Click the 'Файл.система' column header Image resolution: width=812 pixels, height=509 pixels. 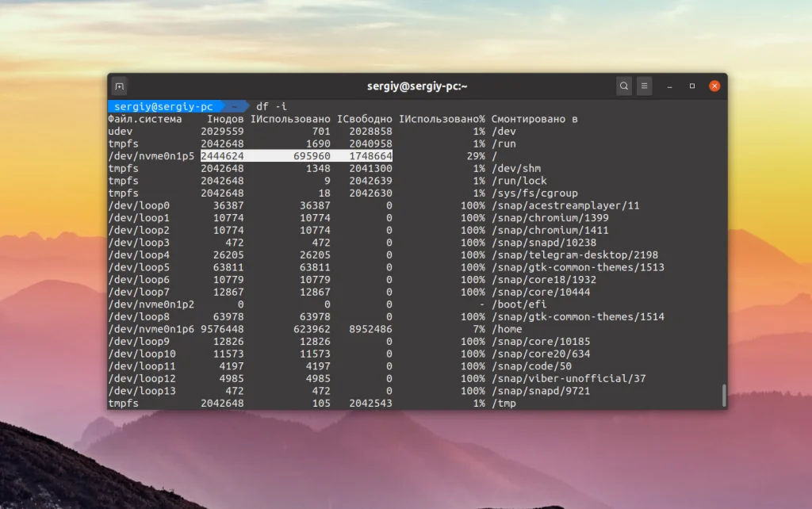[x=143, y=118]
